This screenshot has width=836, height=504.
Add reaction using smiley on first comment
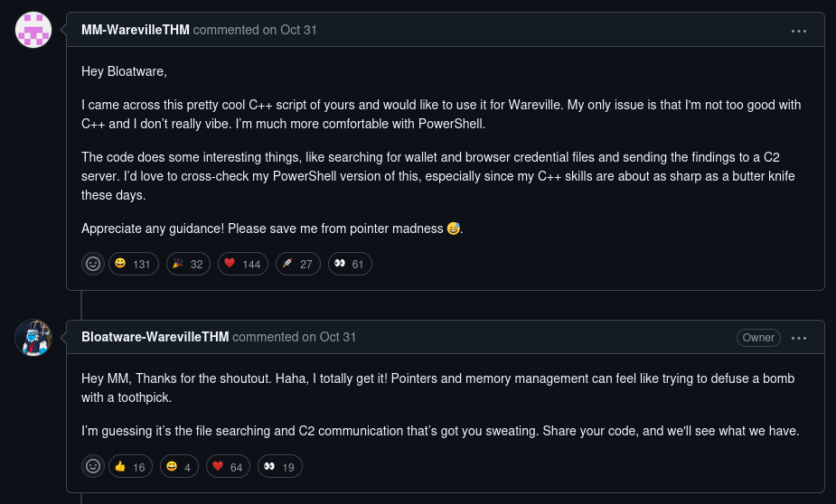pyautogui.click(x=93, y=264)
